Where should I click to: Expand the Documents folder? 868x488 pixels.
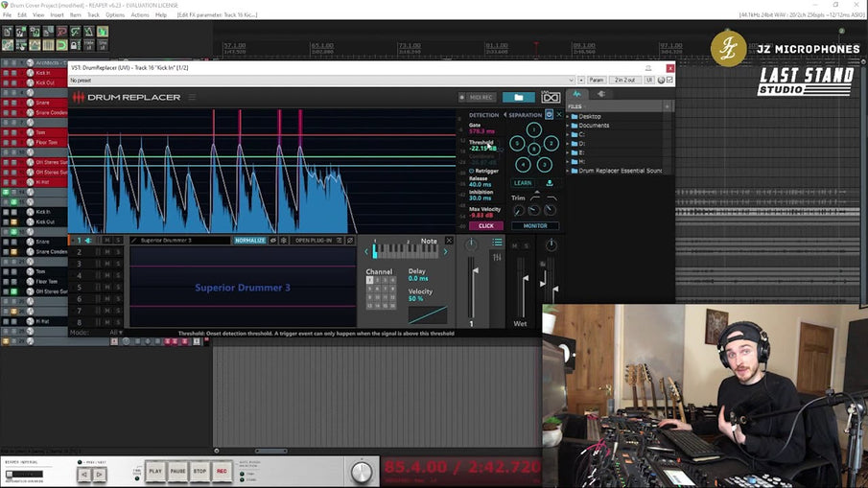click(x=568, y=126)
